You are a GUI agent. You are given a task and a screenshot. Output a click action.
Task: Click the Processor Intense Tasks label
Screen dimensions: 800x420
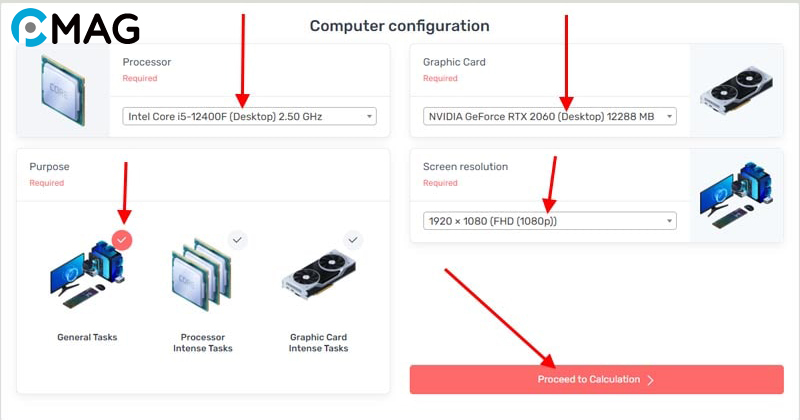point(203,342)
